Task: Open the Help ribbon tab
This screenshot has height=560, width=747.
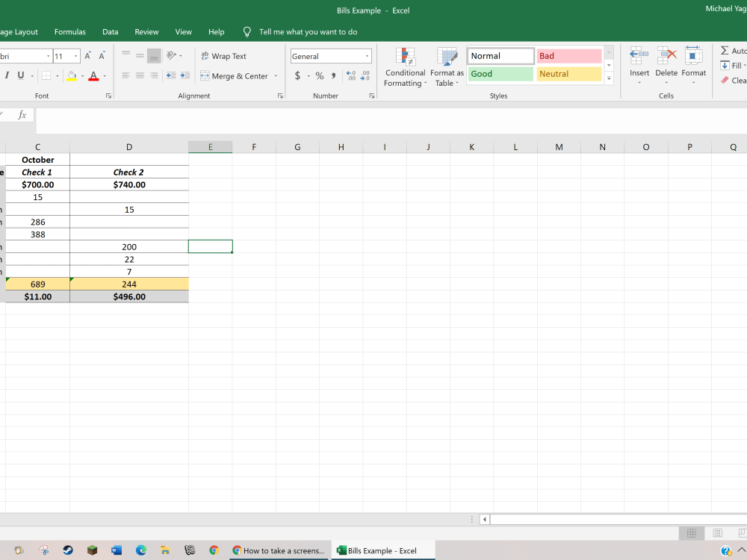Action: [217, 32]
